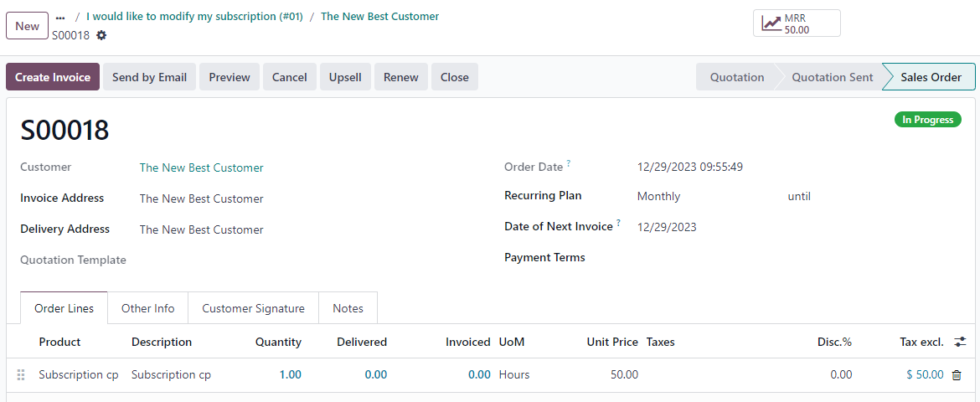Click the Description column header
Screen dimensions: 980x402
point(162,342)
